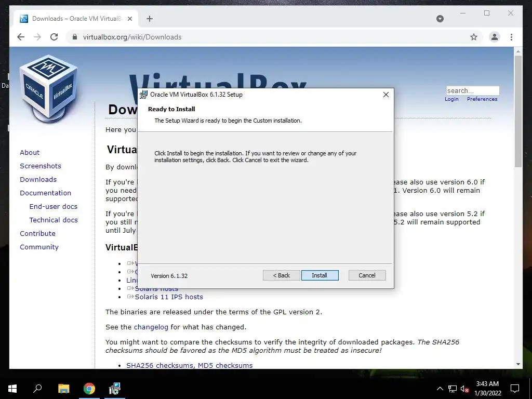Open the Preferences link

click(482, 99)
